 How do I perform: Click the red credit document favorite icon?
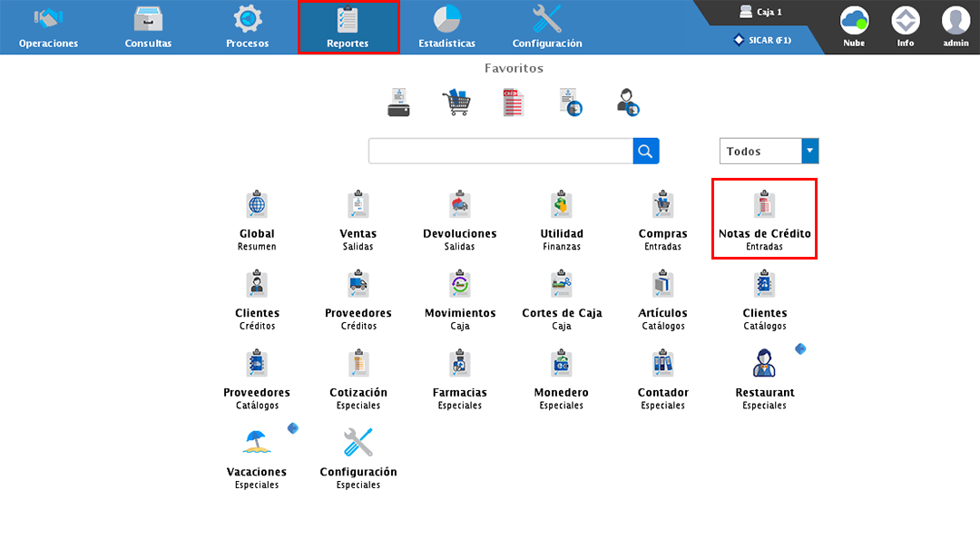pyautogui.click(x=513, y=103)
